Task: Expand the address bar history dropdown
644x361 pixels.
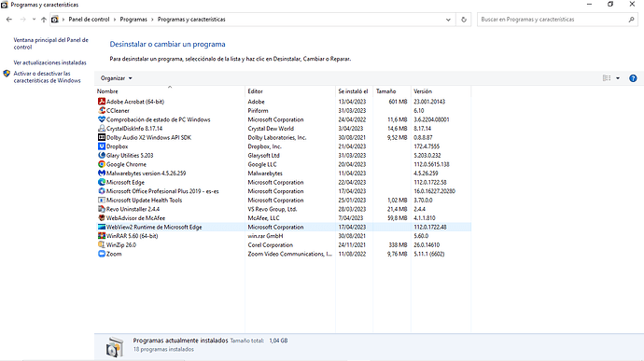Action: tap(448, 20)
